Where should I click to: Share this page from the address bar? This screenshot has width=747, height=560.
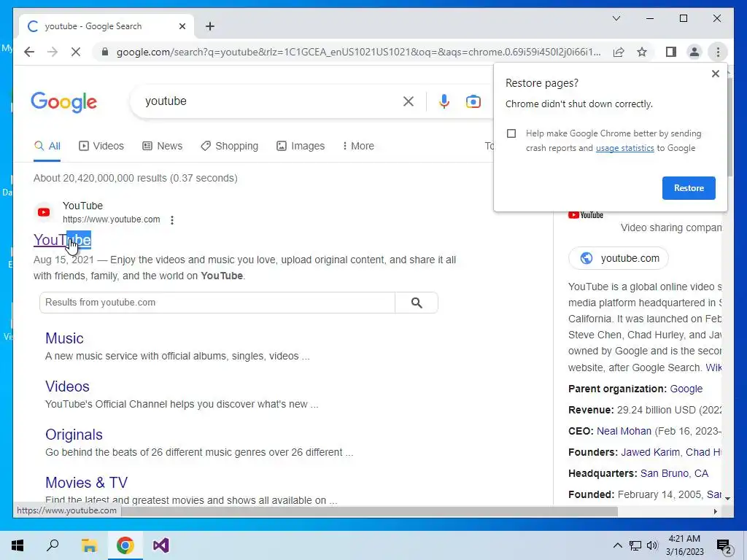pos(619,52)
